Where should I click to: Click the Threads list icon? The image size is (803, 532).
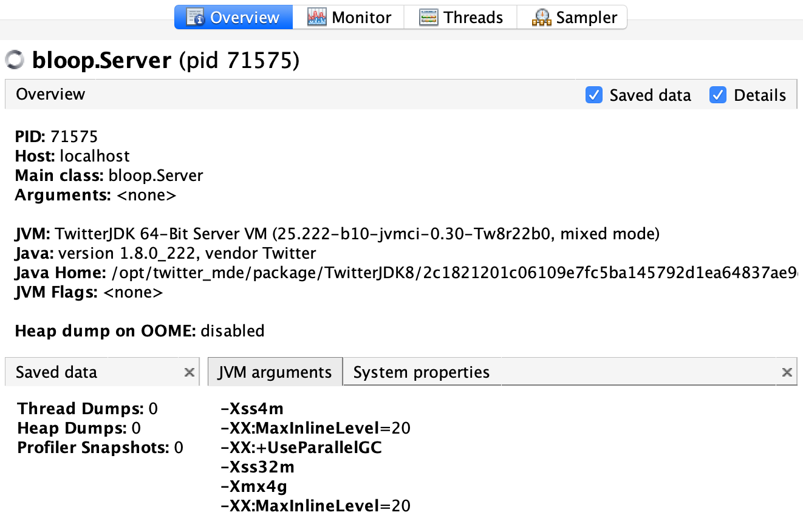428,17
